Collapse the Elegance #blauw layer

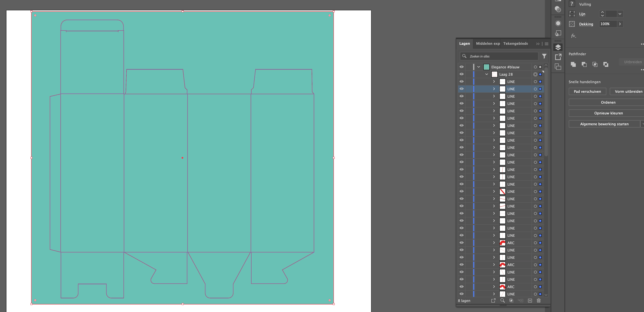tap(478, 67)
